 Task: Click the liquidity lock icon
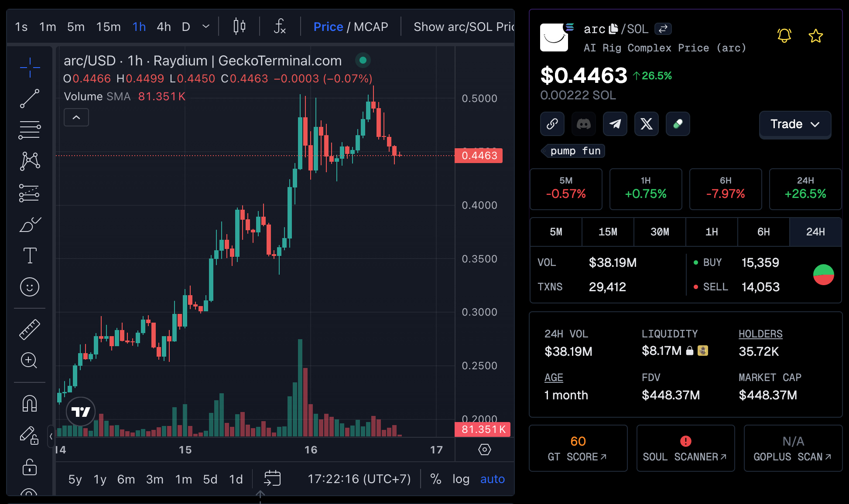click(x=689, y=351)
